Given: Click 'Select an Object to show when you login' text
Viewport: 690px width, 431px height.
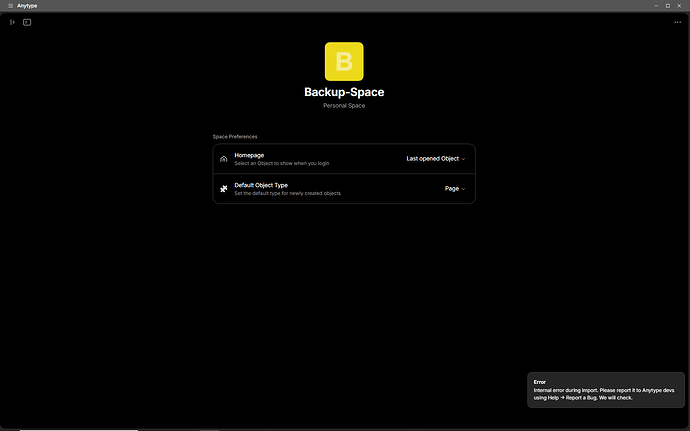Looking at the screenshot, I should (x=282, y=163).
